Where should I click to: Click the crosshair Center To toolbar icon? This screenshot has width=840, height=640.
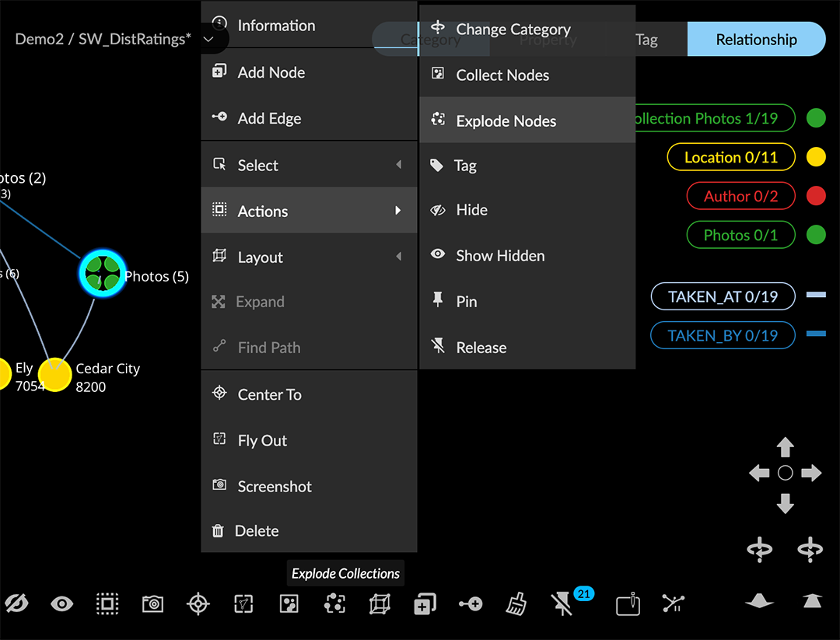(198, 603)
